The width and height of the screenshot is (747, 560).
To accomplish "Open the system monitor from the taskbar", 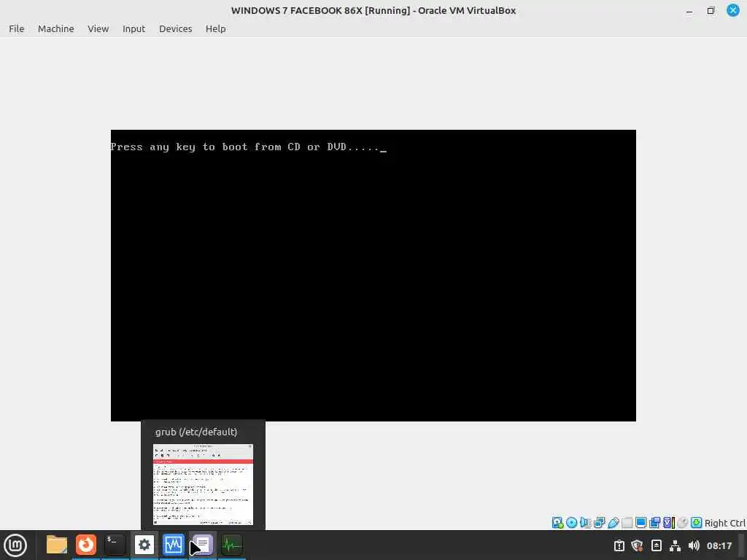I will (232, 545).
